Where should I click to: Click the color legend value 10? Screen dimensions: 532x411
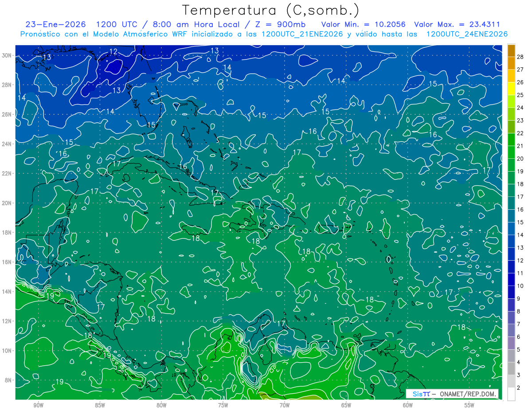520,286
